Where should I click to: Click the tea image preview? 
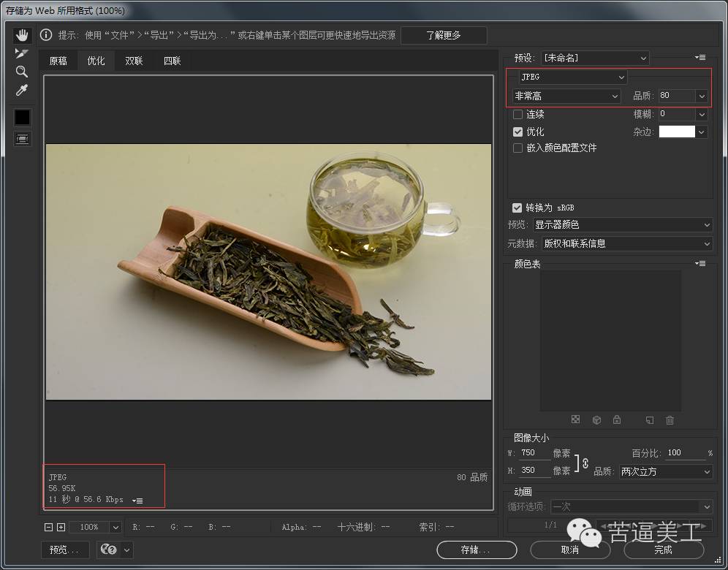tap(268, 272)
